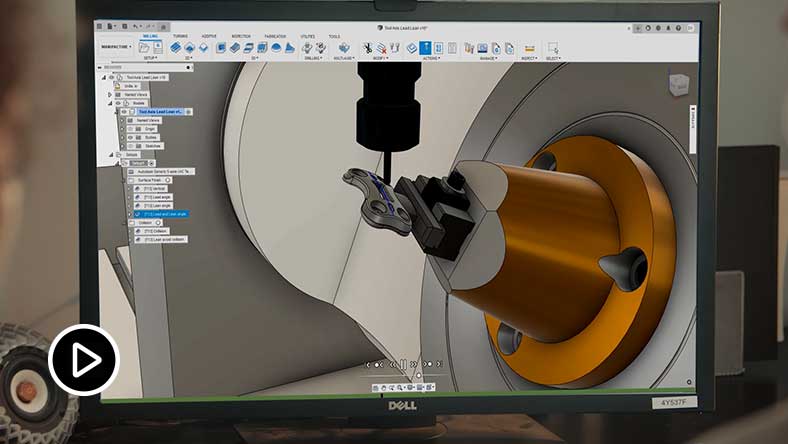The width and height of the screenshot is (788, 444).
Task: Switch to the Additive tab
Action: coord(209,36)
